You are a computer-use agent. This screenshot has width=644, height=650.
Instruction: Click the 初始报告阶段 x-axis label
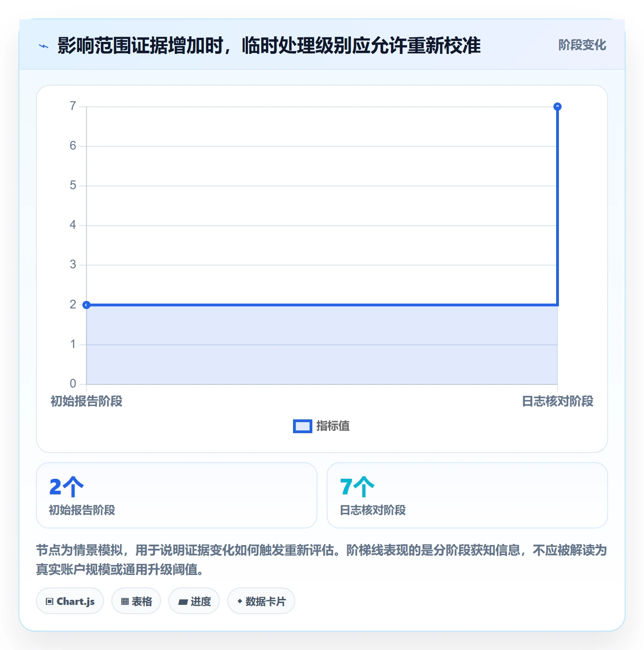click(x=86, y=401)
